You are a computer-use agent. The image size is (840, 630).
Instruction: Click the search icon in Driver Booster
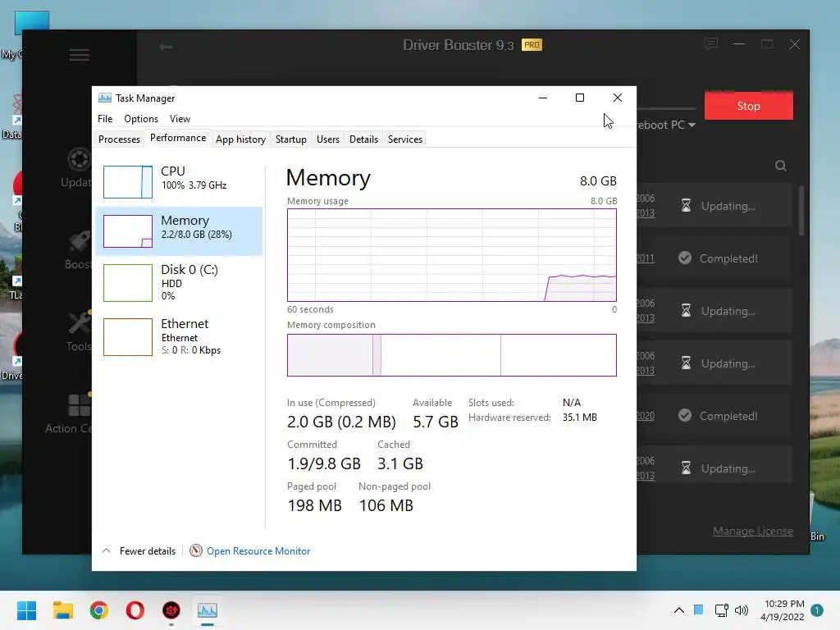pyautogui.click(x=781, y=166)
